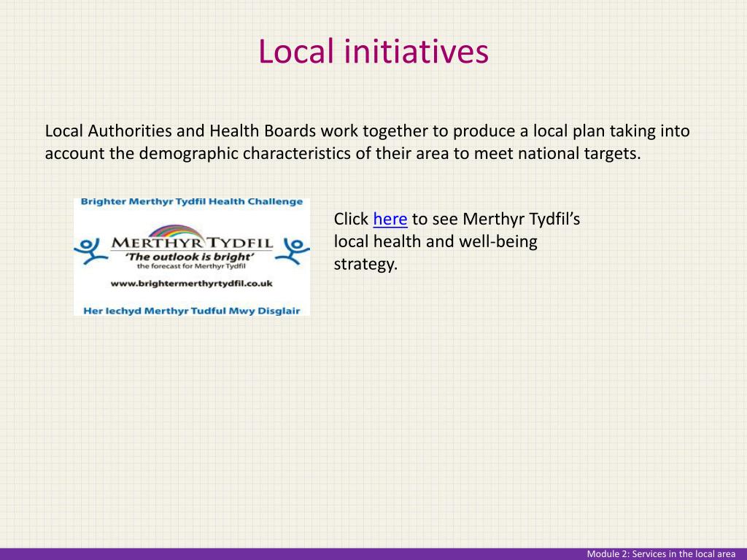This screenshot has width=747, height=560.
Task: Click the 'Brighter Merthyr Tydfil Health Challenge' heading
Action: click(192, 202)
